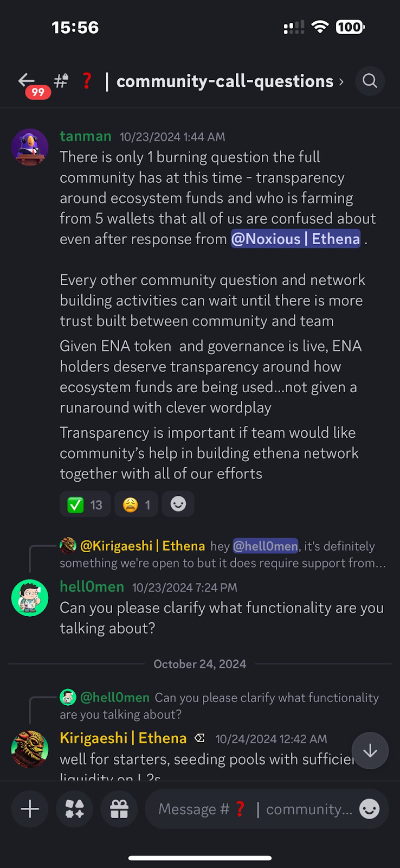
Task: Expand channel details via chevron after channel name
Action: tap(341, 82)
